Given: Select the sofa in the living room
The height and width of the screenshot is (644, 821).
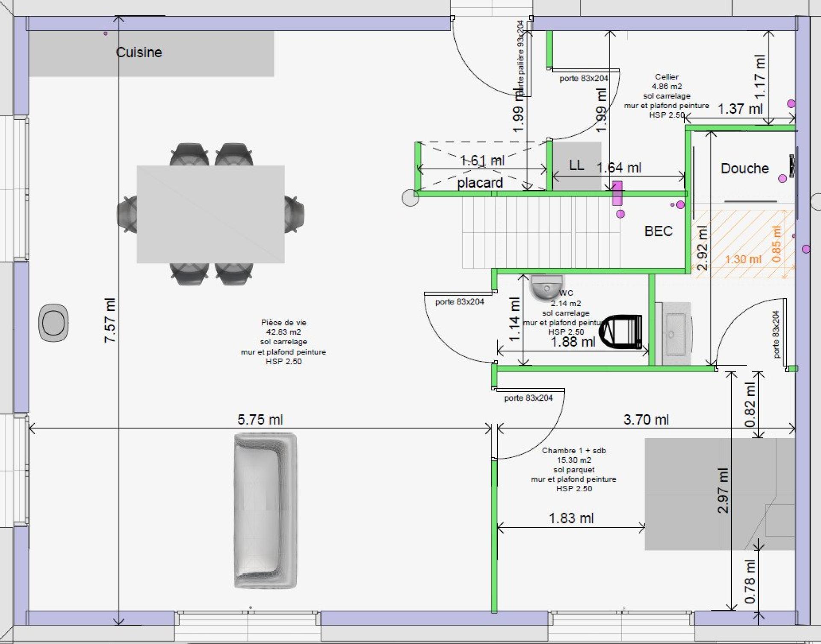Looking at the screenshot, I should pyautogui.click(x=265, y=510).
